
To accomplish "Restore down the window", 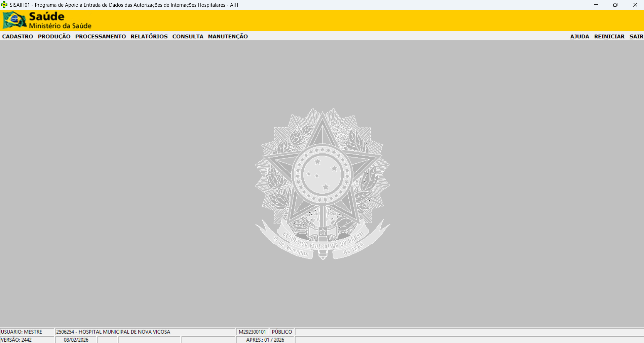I will (615, 5).
